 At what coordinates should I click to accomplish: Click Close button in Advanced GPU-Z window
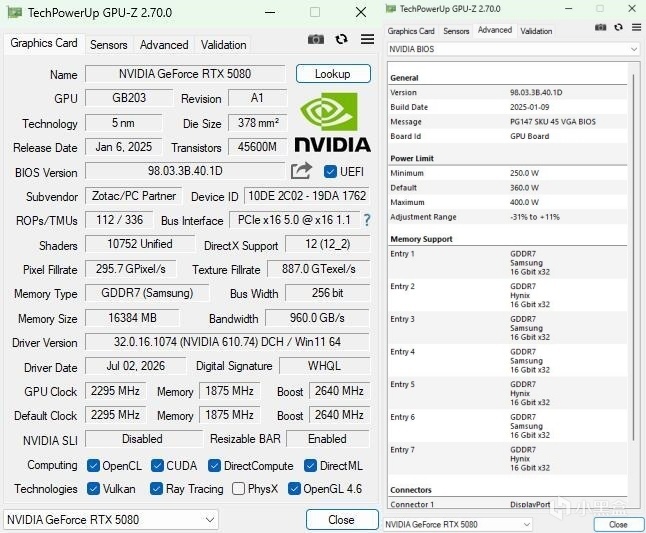618,524
